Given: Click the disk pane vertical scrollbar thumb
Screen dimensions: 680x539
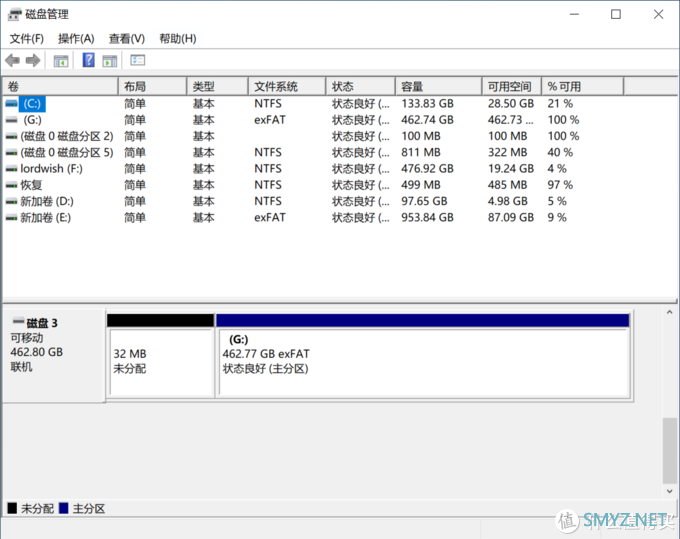Looking at the screenshot, I should [x=670, y=450].
